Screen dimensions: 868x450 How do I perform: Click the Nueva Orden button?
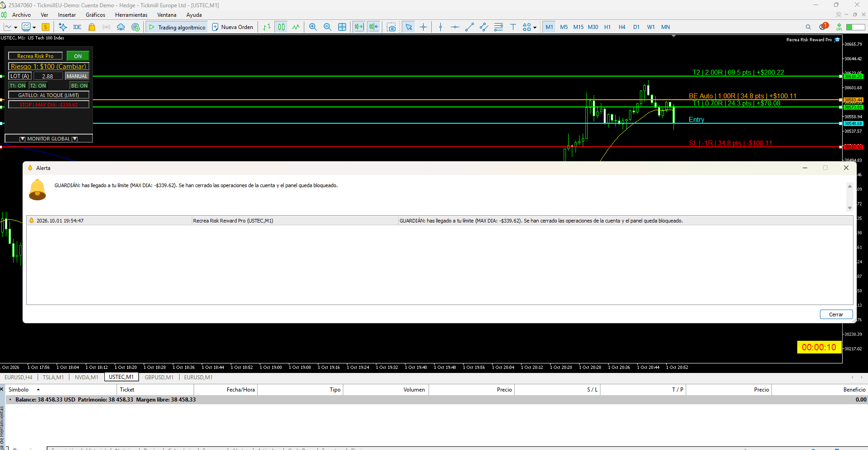point(233,27)
